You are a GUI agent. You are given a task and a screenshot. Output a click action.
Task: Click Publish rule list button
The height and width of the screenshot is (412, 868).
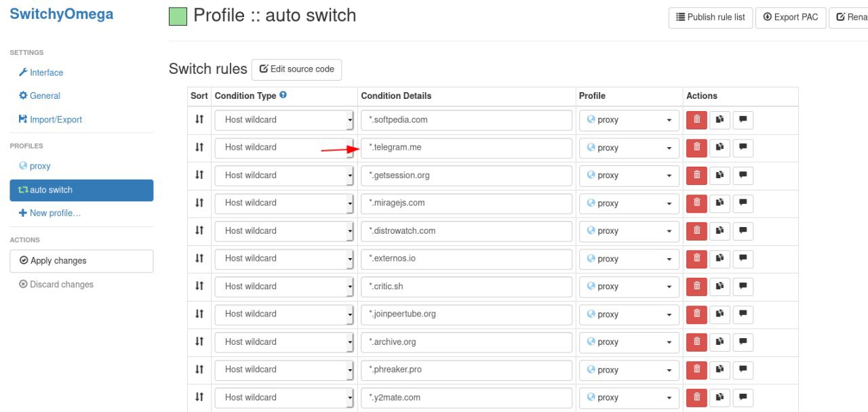710,18
